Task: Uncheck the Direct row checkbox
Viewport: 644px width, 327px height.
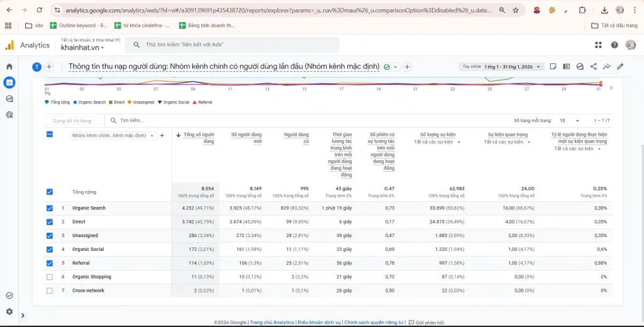Action: click(50, 222)
